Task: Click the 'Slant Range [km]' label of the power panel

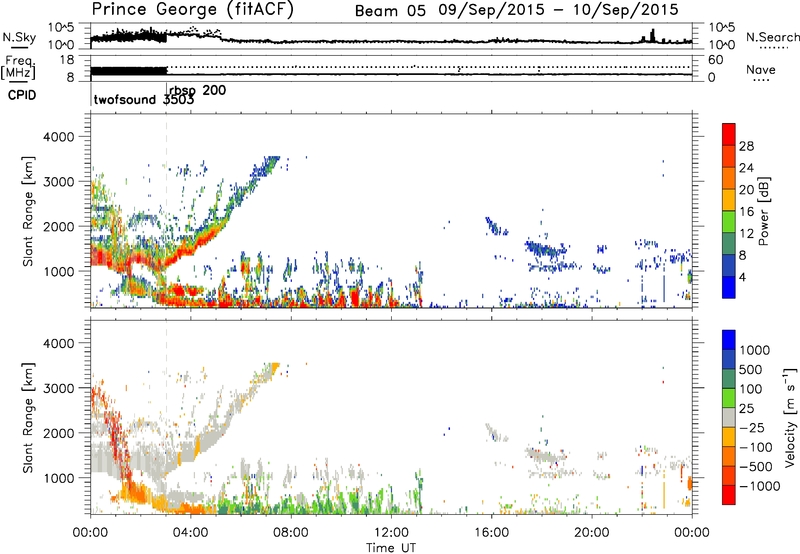Action: point(28,211)
